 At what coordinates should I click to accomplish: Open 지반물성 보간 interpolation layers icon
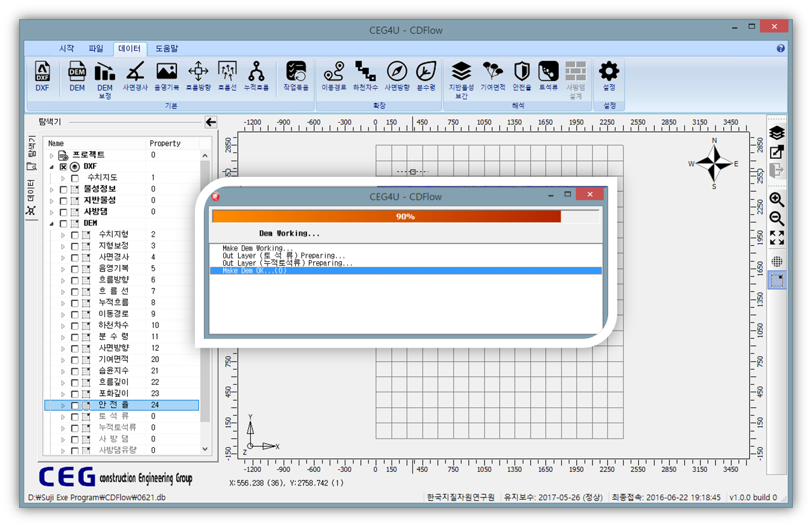[461, 71]
